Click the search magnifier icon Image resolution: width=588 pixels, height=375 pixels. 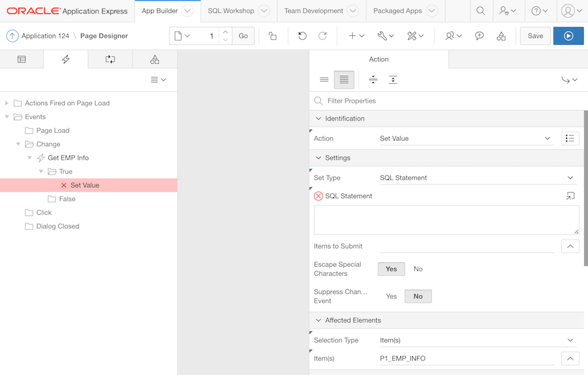[x=480, y=11]
